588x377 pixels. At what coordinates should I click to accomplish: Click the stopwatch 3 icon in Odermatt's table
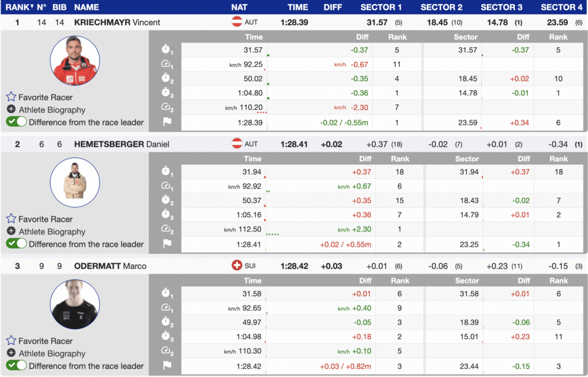tap(167, 336)
